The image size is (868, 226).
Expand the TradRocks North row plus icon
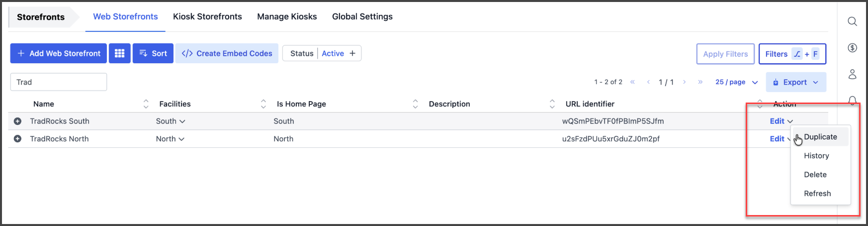(17, 139)
